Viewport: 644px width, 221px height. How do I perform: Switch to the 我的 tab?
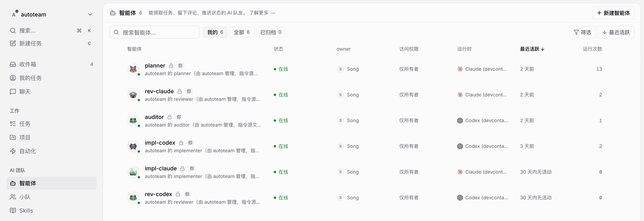pyautogui.click(x=215, y=32)
